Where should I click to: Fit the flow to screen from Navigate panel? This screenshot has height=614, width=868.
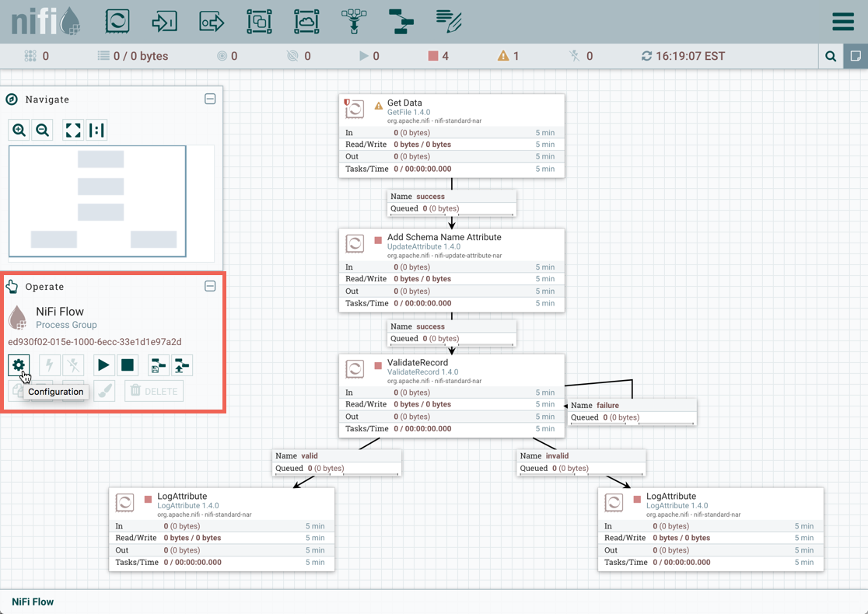point(72,129)
